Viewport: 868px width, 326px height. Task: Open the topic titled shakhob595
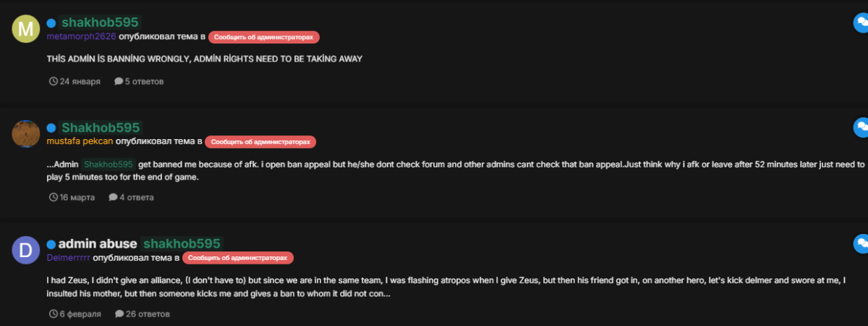[x=99, y=23]
